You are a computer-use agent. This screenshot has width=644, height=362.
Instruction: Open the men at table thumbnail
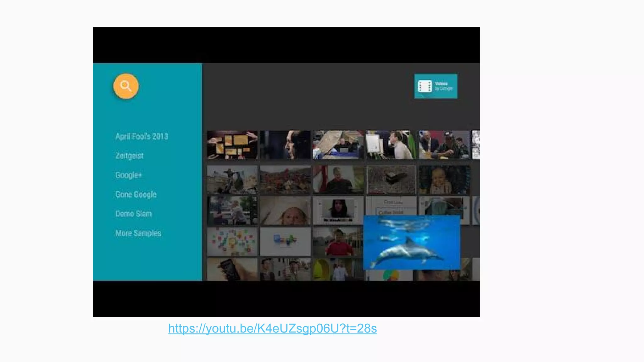tap(444, 145)
